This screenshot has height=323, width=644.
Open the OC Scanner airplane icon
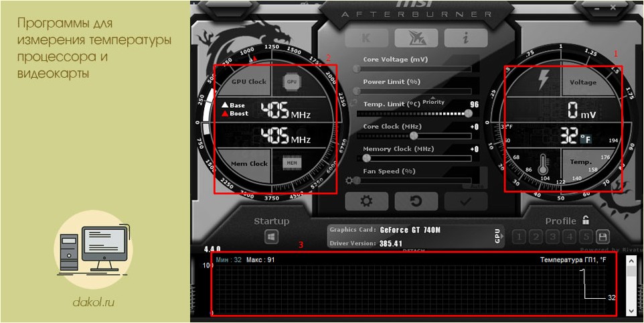point(416,38)
